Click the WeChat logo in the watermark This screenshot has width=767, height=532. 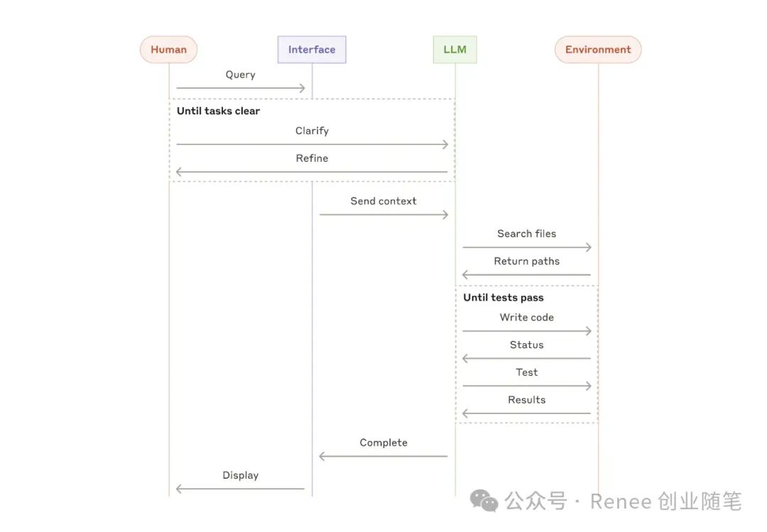tap(489, 502)
